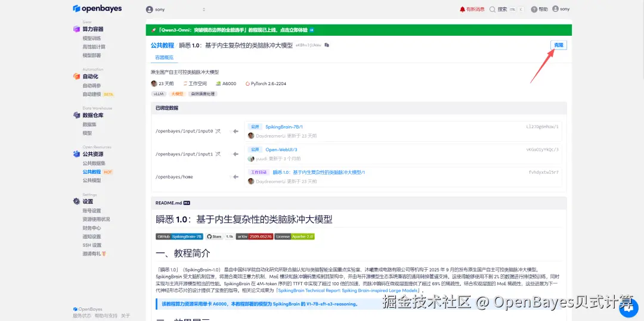644x321 pixels.
Task: Click the PyTorch flame icon
Action: click(247, 83)
